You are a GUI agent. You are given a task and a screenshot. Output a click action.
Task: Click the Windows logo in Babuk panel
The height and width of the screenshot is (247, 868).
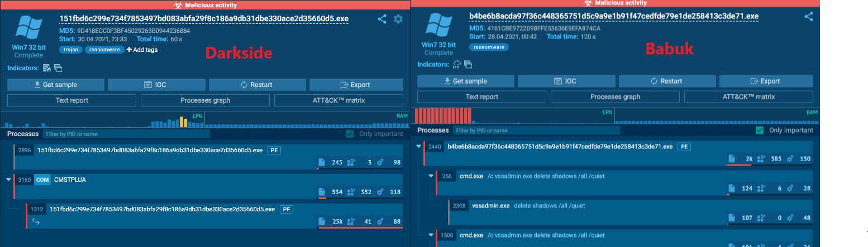click(438, 26)
